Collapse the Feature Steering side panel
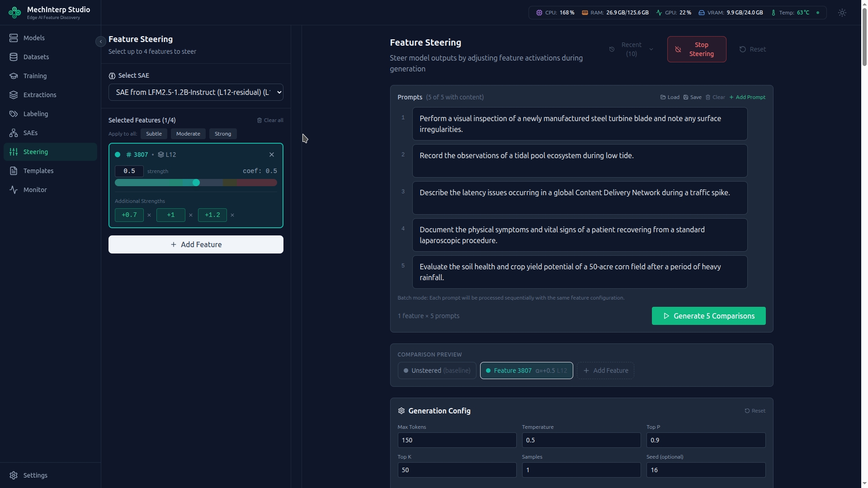The width and height of the screenshot is (868, 488). tap(101, 42)
